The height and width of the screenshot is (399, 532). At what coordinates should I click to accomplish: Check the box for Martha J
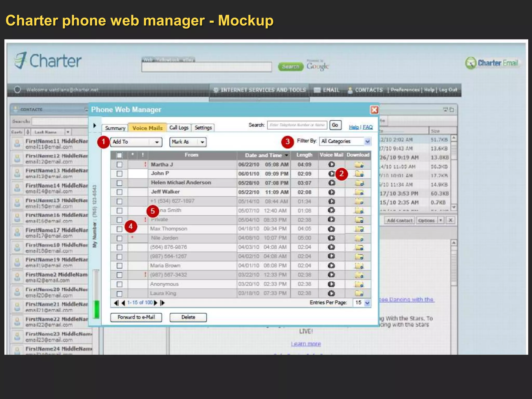pos(119,164)
